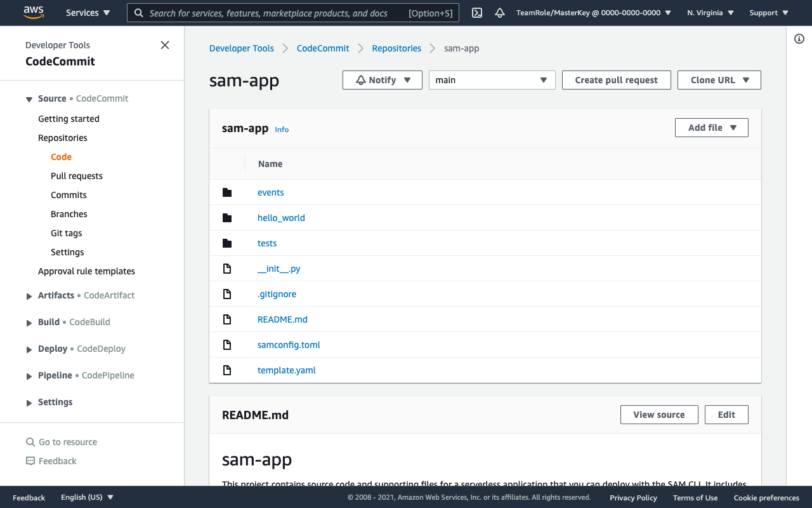The width and height of the screenshot is (812, 508).
Task: Open the main branch selector
Action: 492,80
